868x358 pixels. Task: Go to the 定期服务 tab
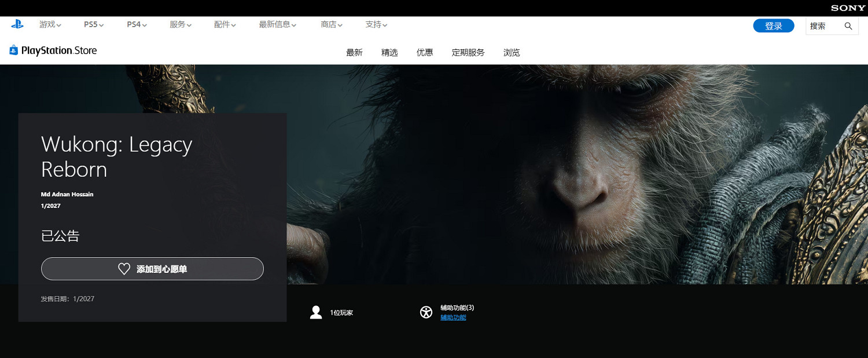468,53
